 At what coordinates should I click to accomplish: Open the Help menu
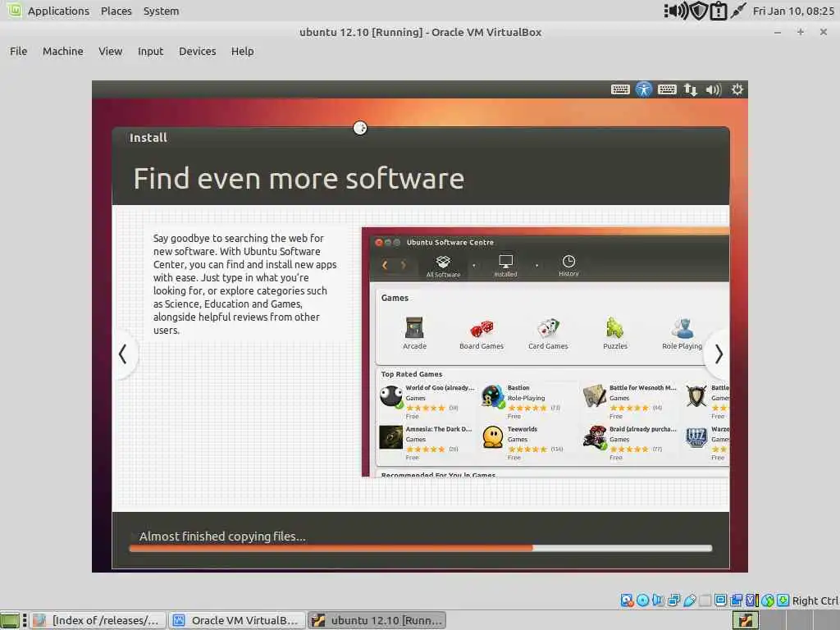242,52
